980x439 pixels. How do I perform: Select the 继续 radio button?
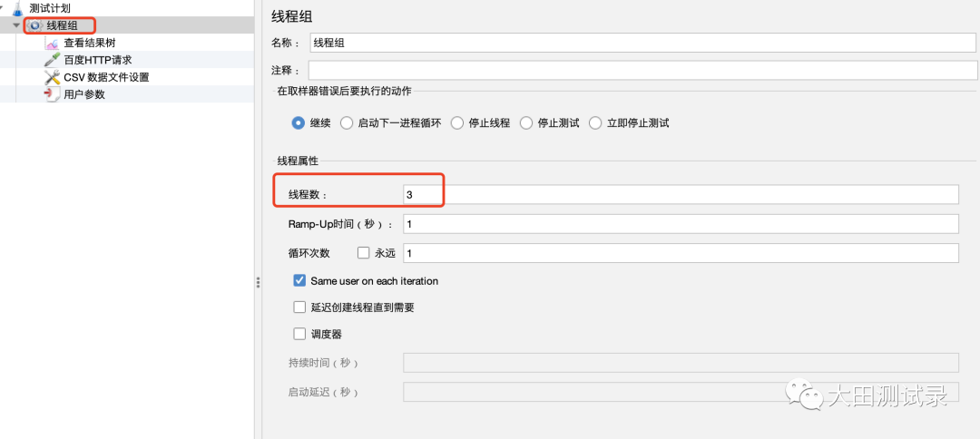pos(299,123)
